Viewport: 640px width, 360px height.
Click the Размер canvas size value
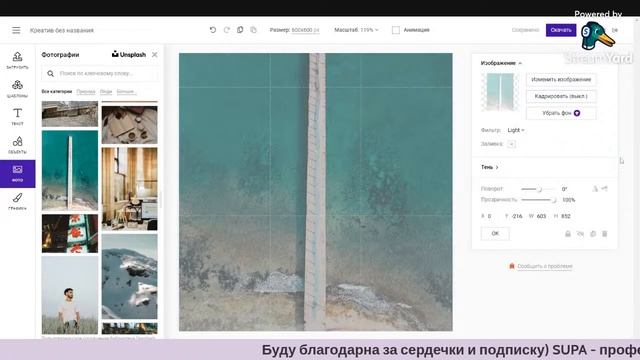coord(305,30)
